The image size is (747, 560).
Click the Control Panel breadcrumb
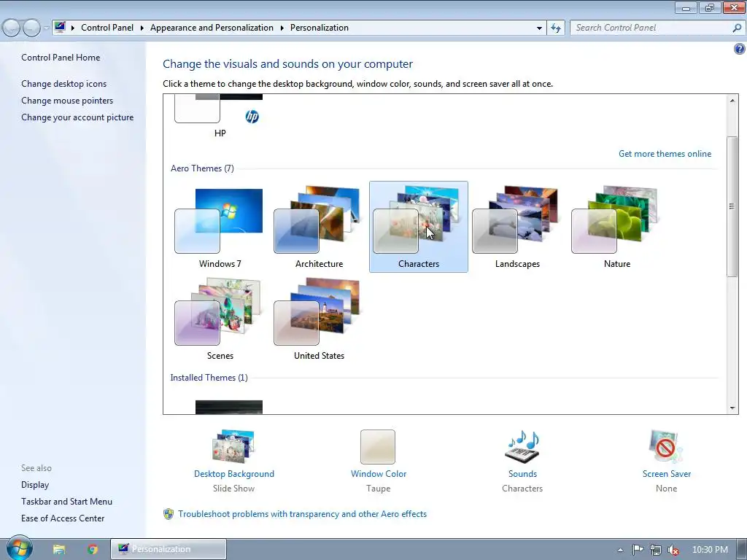[107, 28]
